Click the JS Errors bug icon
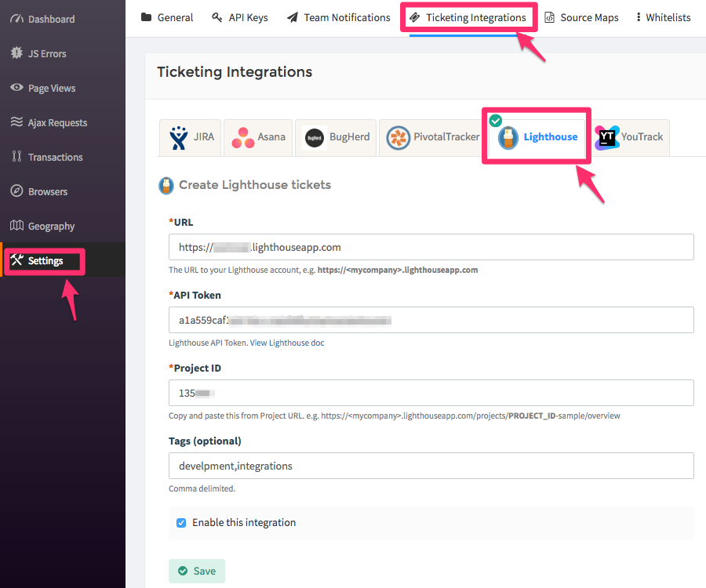Viewport: 706px width, 588px height. click(x=16, y=53)
